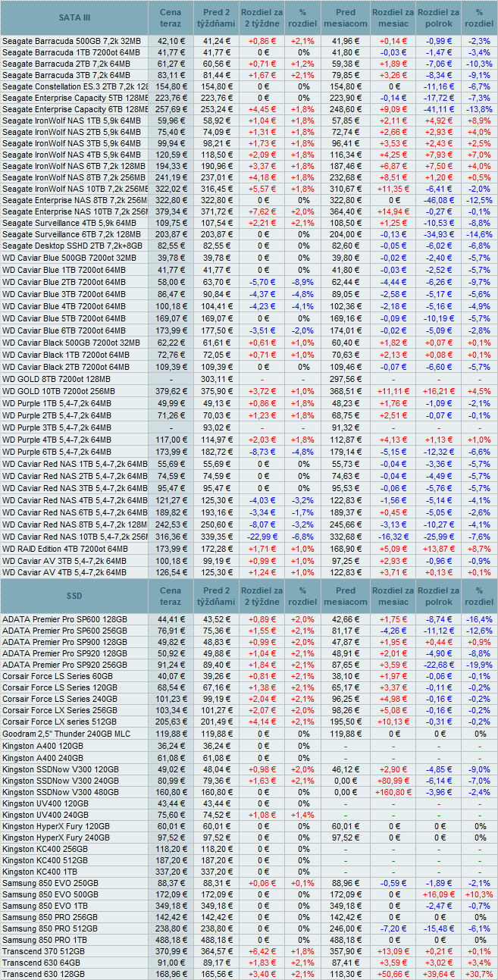Select Seagate IronWolf NAS 4TB 5,9k 64MB
Screen dimensions: 498x980
point(71,155)
